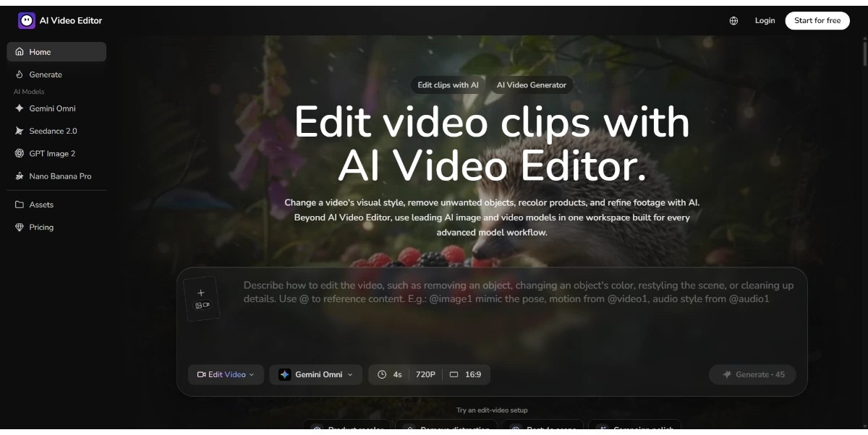Open the Assets section
The height and width of the screenshot is (435, 868).
(56, 204)
